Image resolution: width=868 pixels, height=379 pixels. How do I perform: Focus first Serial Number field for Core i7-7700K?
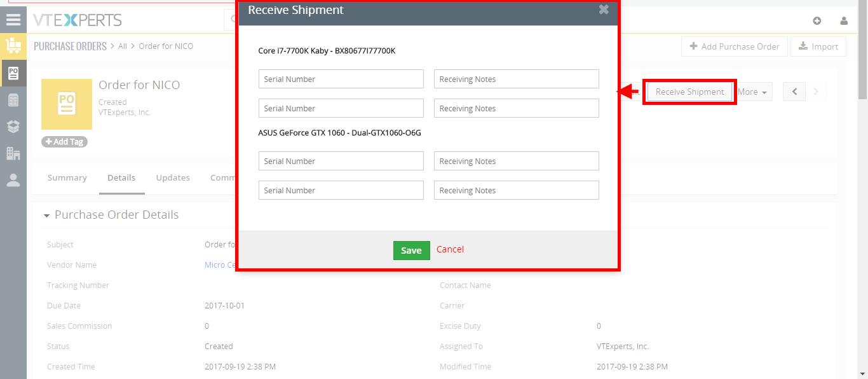[x=341, y=79]
